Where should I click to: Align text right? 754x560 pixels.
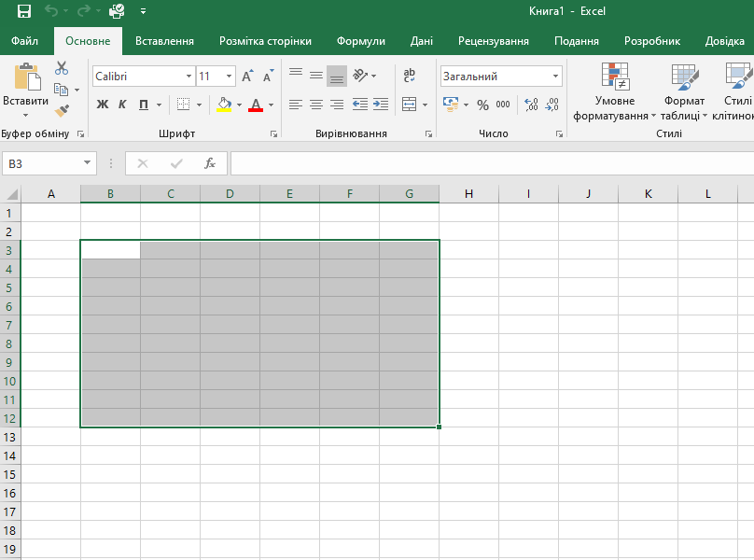pos(337,105)
